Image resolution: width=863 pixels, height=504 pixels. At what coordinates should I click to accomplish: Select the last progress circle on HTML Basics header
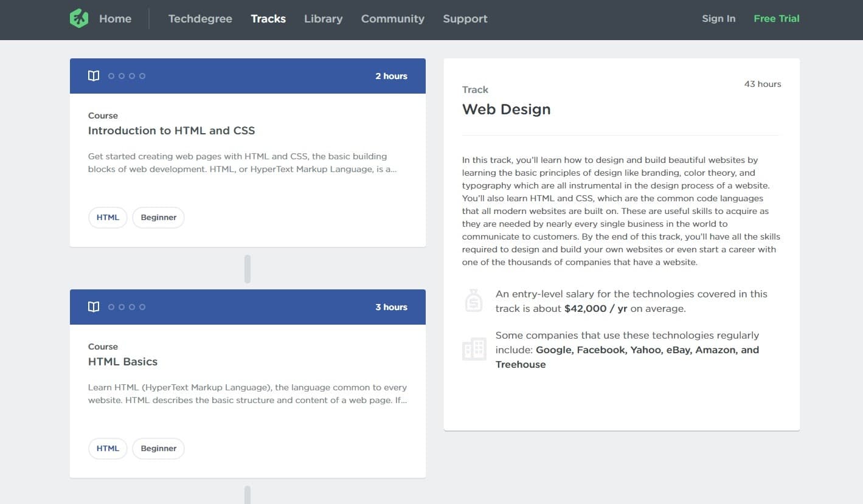(x=143, y=306)
